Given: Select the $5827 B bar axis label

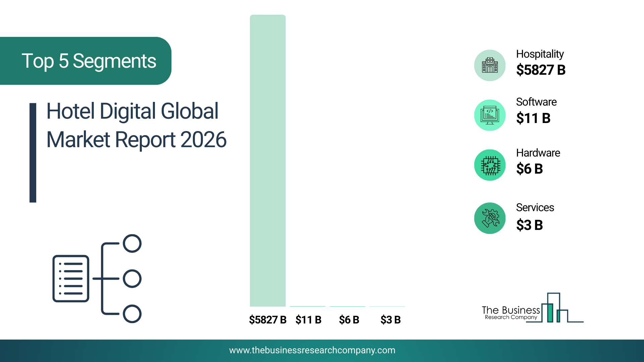Looking at the screenshot, I should coord(268,320).
